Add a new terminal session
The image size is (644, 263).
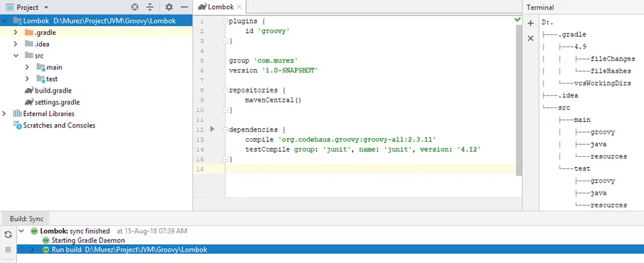(531, 23)
